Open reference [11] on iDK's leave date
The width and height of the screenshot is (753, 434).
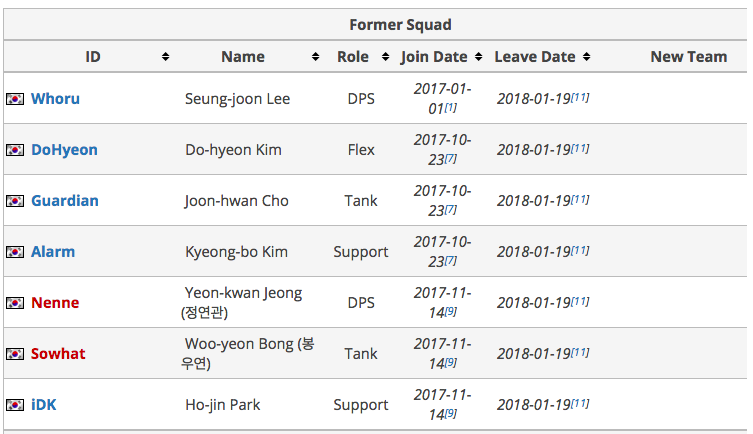tap(580, 403)
